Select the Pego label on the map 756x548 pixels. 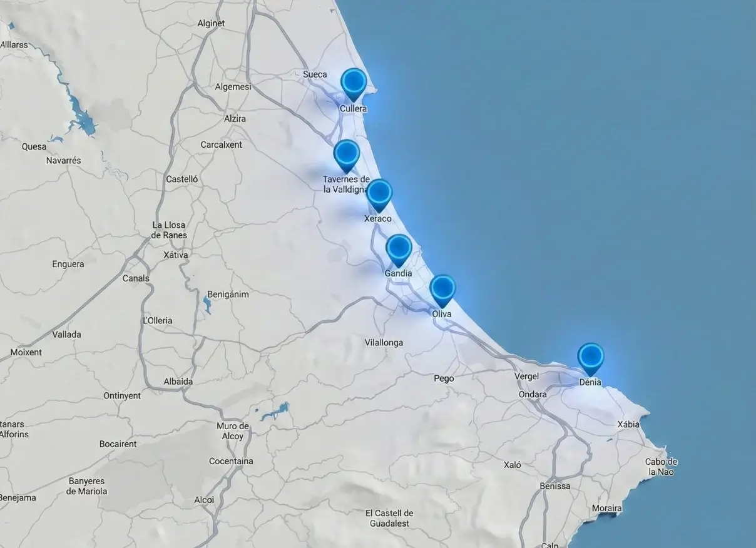pos(444,378)
